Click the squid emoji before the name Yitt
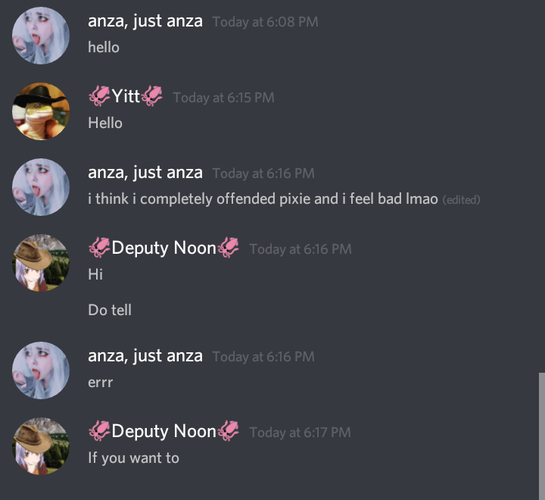 click(x=99, y=96)
